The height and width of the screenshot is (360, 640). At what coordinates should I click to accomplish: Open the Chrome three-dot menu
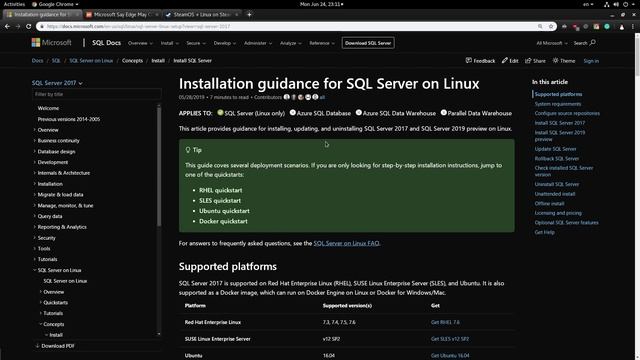click(633, 27)
